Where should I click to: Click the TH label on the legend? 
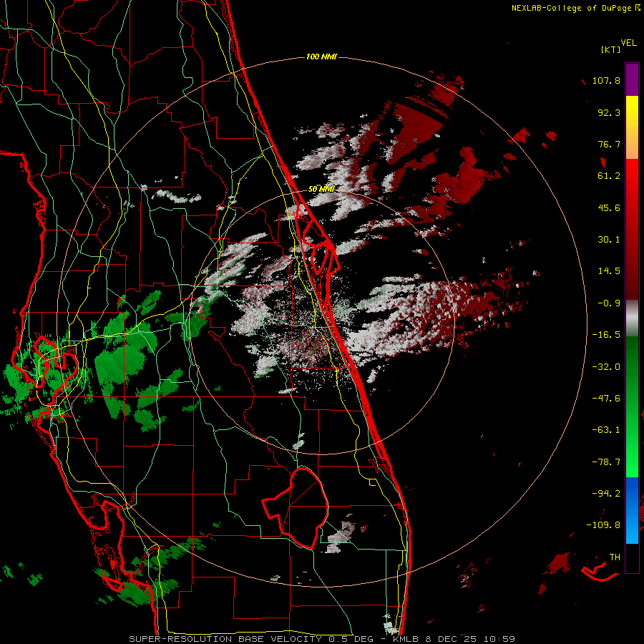pos(615,557)
